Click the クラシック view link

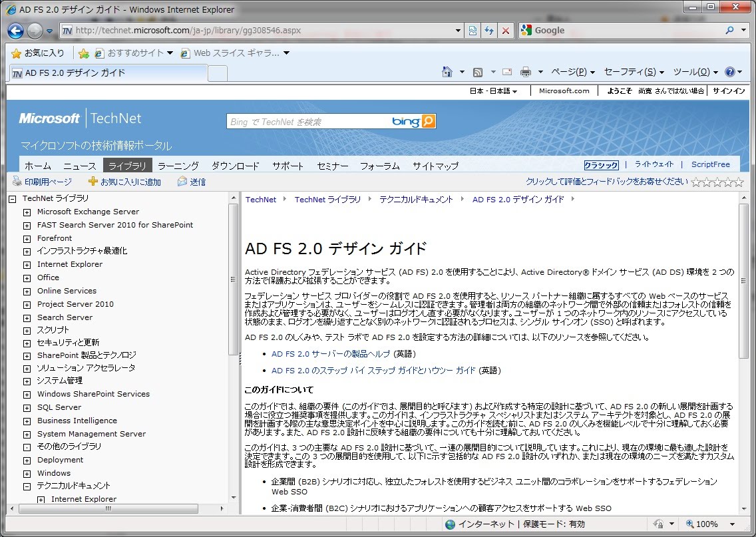(x=601, y=165)
